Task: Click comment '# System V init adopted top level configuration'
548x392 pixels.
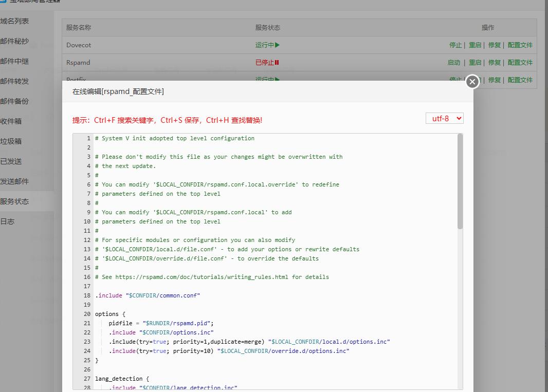Action: 175,138
